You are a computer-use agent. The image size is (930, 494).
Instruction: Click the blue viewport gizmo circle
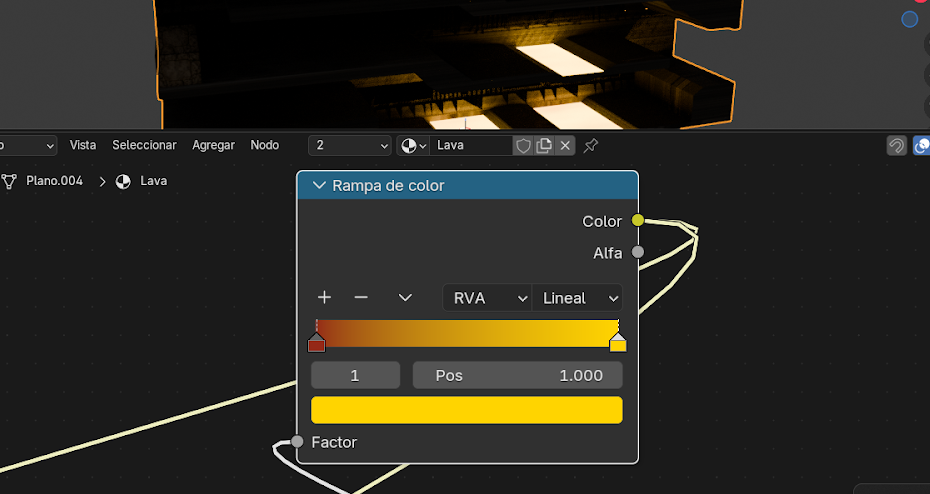[910, 19]
